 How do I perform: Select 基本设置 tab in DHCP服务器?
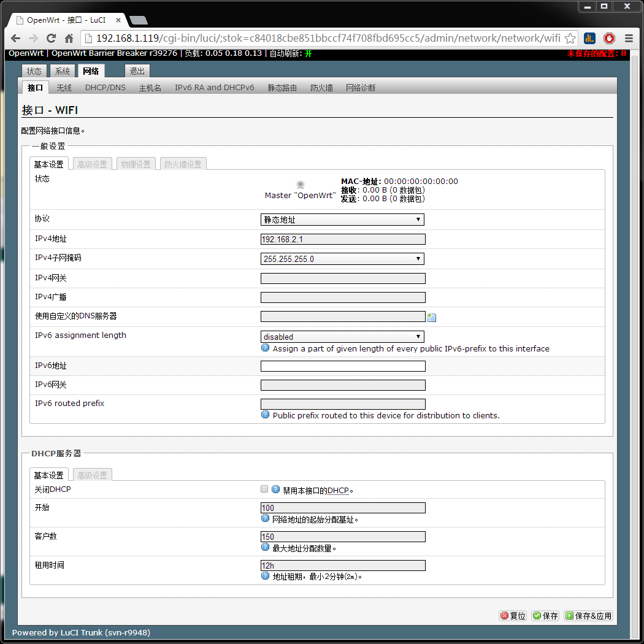tap(49, 475)
